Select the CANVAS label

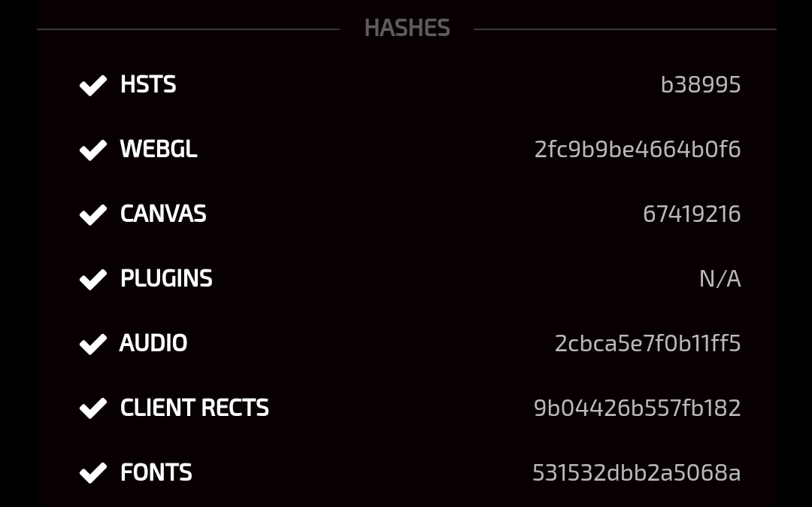pos(163,214)
